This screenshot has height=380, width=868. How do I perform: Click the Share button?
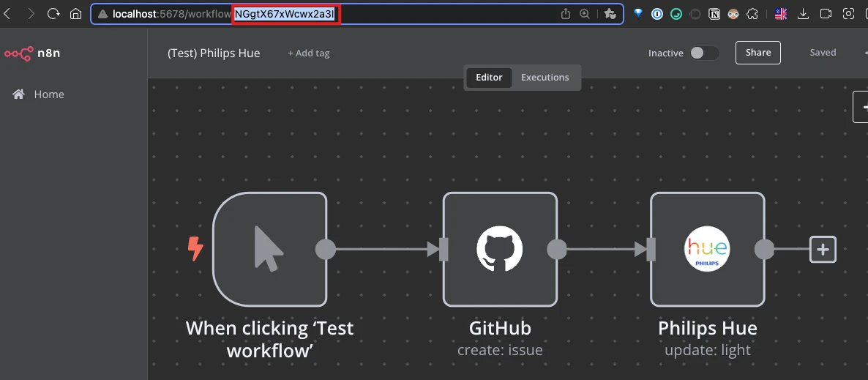(757, 53)
